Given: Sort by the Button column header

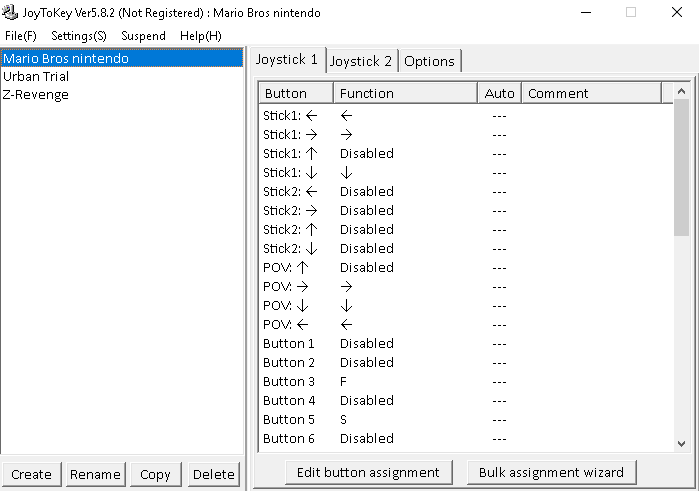Looking at the screenshot, I should click(x=296, y=93).
